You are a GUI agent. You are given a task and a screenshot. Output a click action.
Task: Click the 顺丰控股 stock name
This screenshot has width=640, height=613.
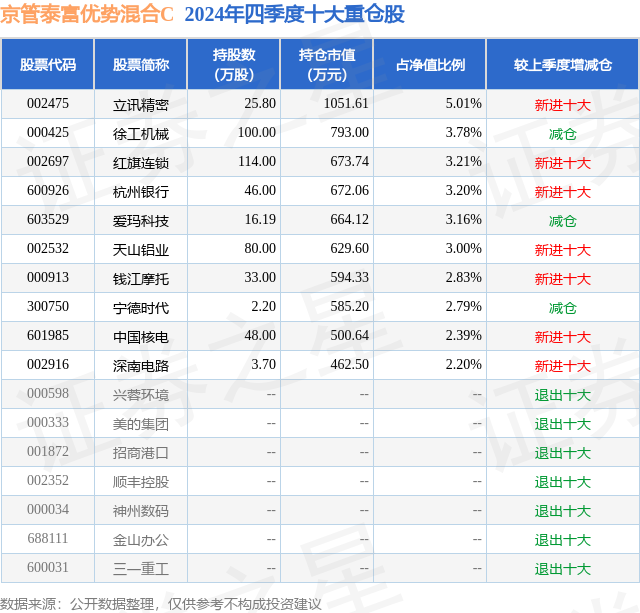[141, 482]
